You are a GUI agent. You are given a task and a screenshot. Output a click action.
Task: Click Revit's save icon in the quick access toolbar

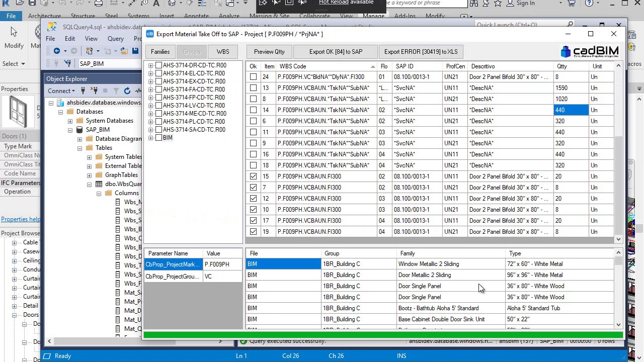(32, 3)
